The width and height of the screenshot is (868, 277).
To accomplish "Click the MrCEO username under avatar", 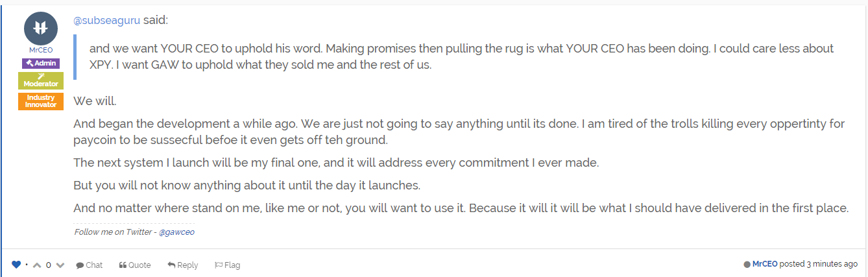I will (41, 51).
